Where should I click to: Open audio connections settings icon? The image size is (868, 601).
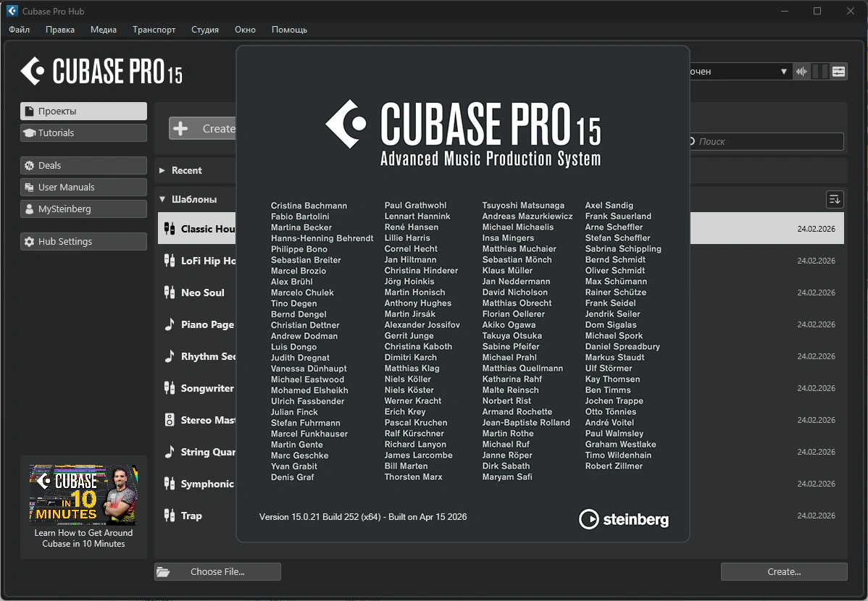tap(839, 72)
